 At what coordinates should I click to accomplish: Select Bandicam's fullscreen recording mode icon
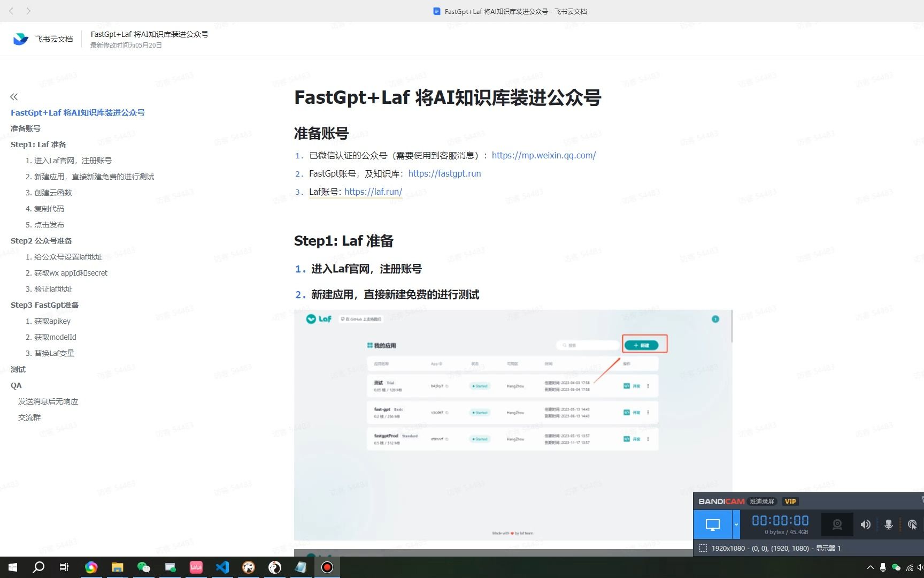[714, 524]
